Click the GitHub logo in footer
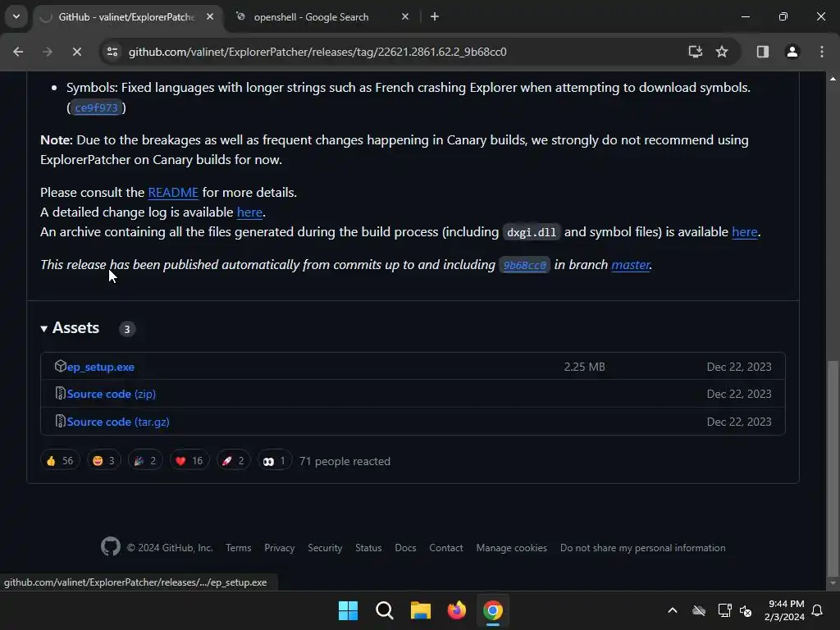The height and width of the screenshot is (630, 840). 111,547
